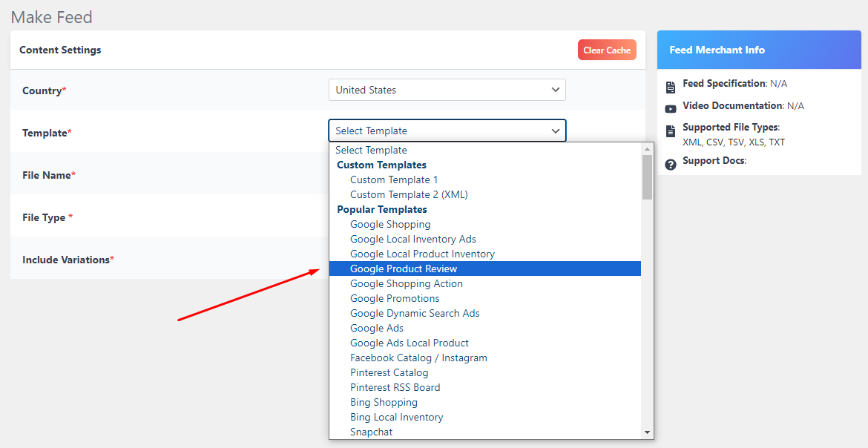Collapse the Template dropdown via its chevron

tap(555, 130)
